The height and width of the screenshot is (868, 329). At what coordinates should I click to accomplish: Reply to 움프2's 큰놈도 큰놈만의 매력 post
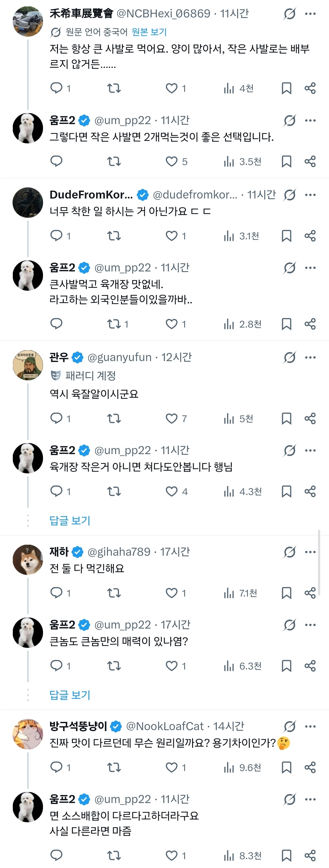pos(56,666)
